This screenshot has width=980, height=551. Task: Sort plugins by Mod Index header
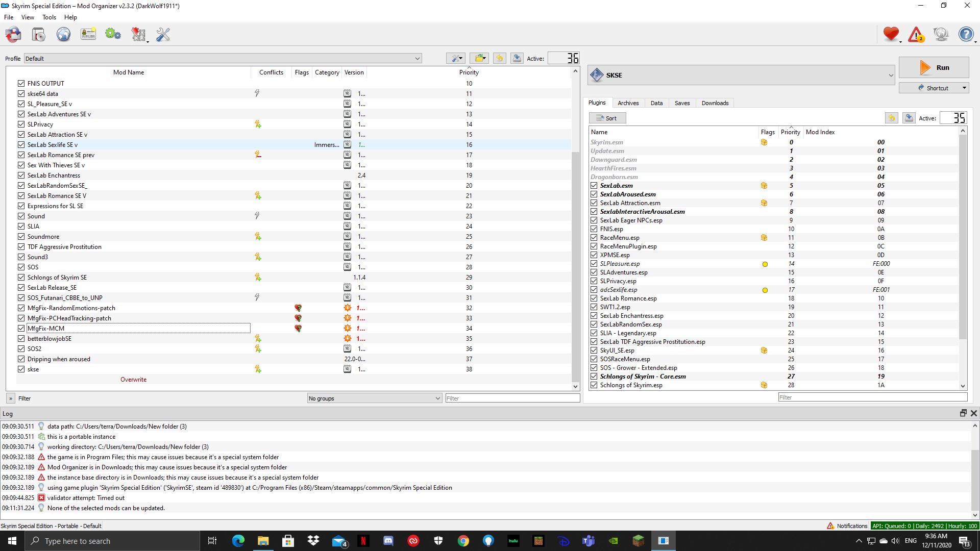click(x=880, y=132)
